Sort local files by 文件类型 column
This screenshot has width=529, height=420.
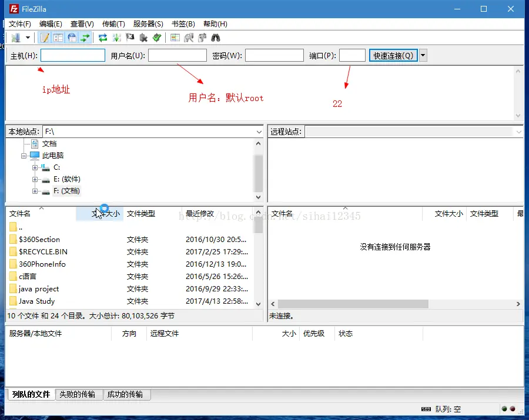pos(152,214)
